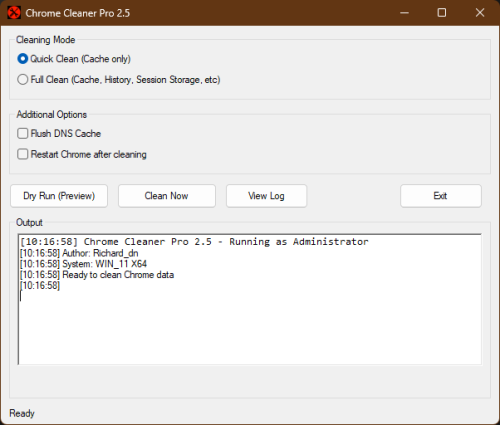Minimize the Chrome Cleaner Pro window
500x425 pixels.
coord(404,13)
